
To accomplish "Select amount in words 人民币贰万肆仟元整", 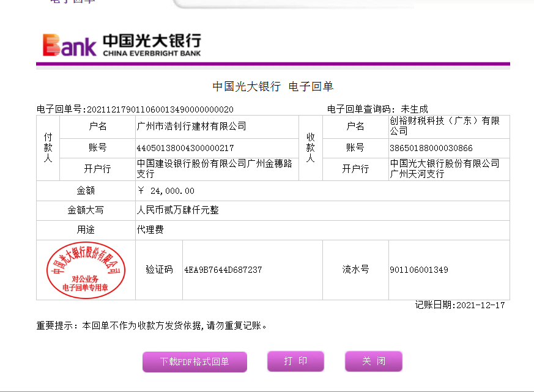I will pyautogui.click(x=178, y=210).
